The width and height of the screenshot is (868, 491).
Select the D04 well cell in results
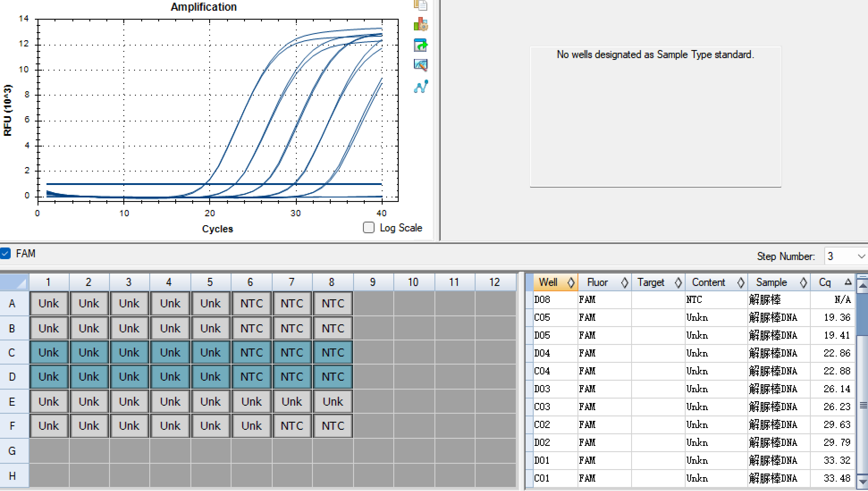coord(556,353)
